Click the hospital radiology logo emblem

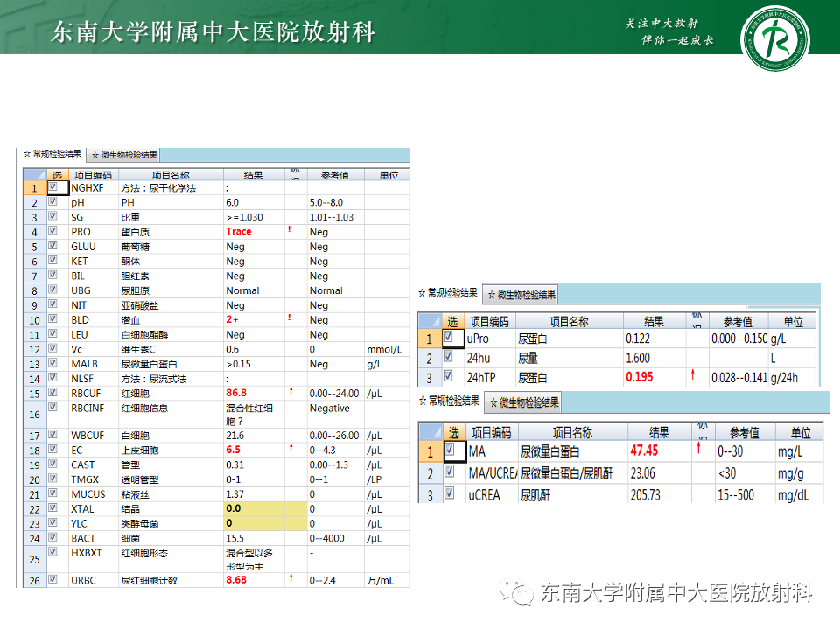tap(774, 38)
